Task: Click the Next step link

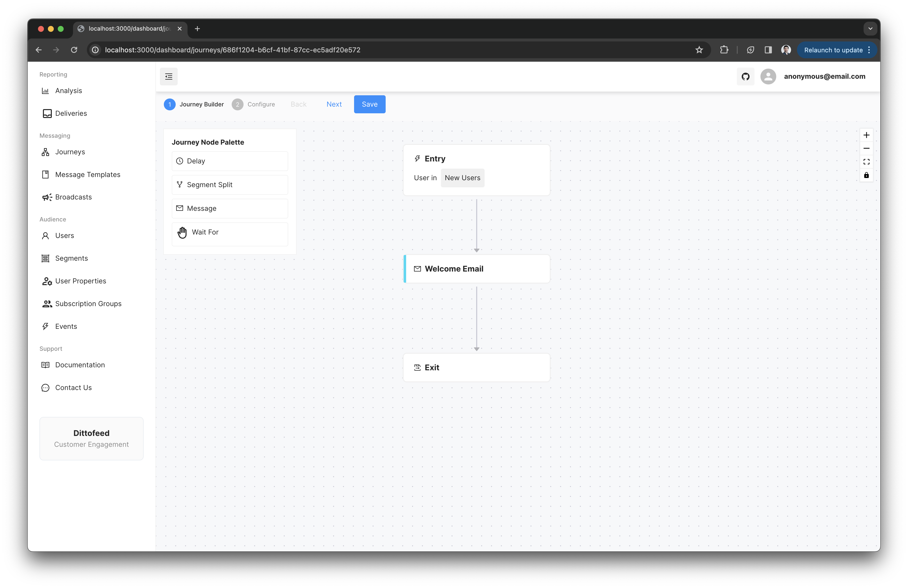Action: [334, 104]
